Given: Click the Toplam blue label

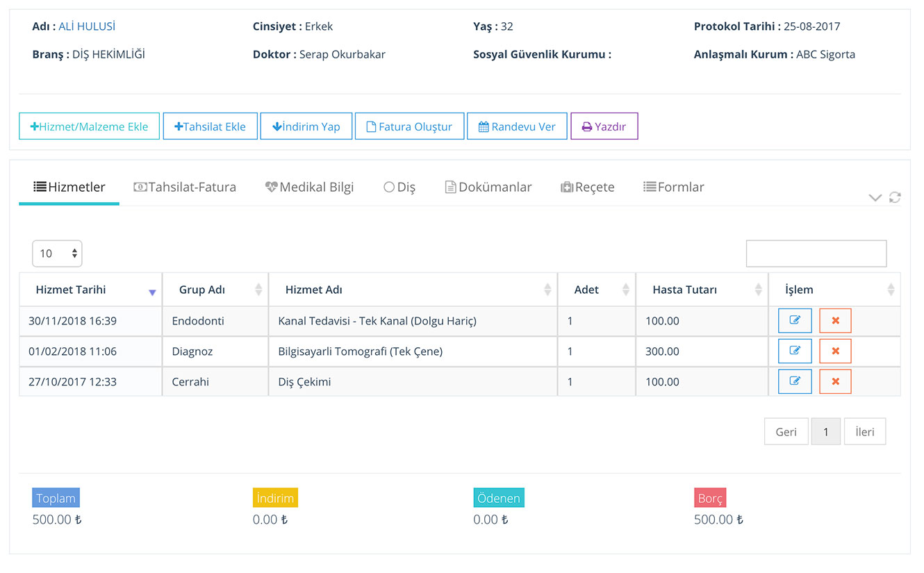Looking at the screenshot, I should (x=56, y=498).
